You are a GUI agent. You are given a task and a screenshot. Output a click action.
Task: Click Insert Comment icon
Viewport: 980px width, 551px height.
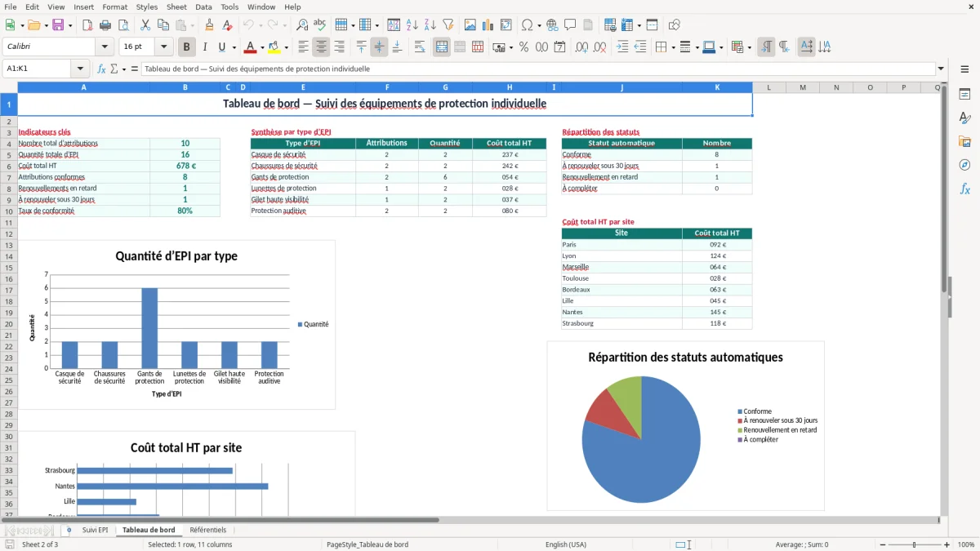click(570, 25)
